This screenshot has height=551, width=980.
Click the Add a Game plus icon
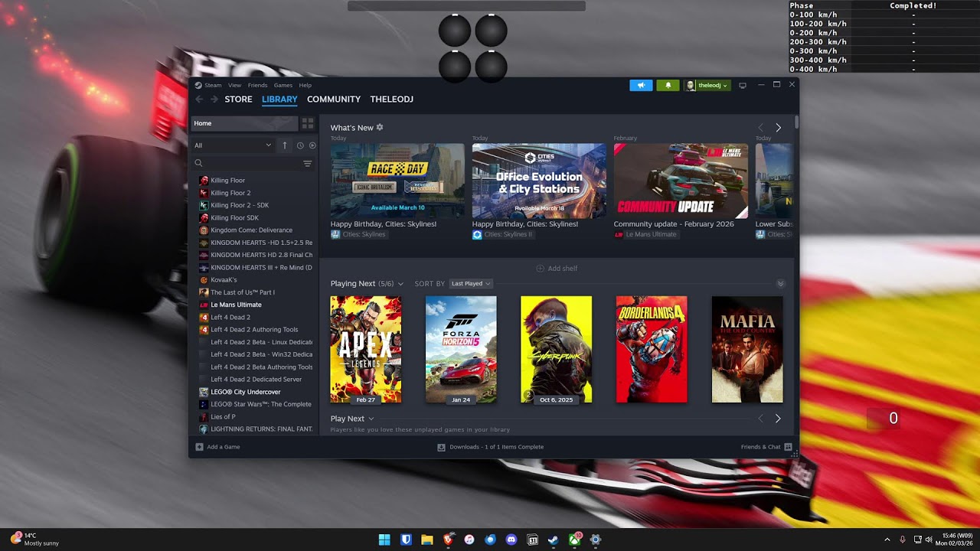[x=199, y=447]
